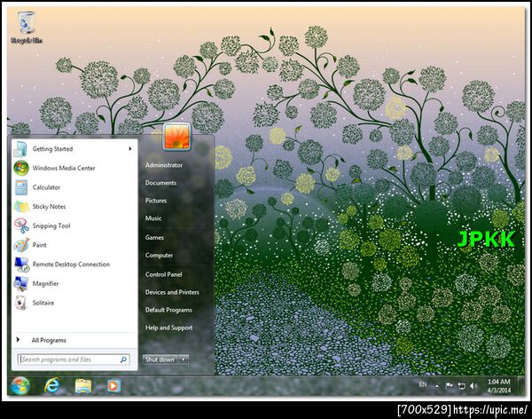Launch Internet Explorer from the taskbar
Screen dimensions: 532x419
[x=52, y=385]
